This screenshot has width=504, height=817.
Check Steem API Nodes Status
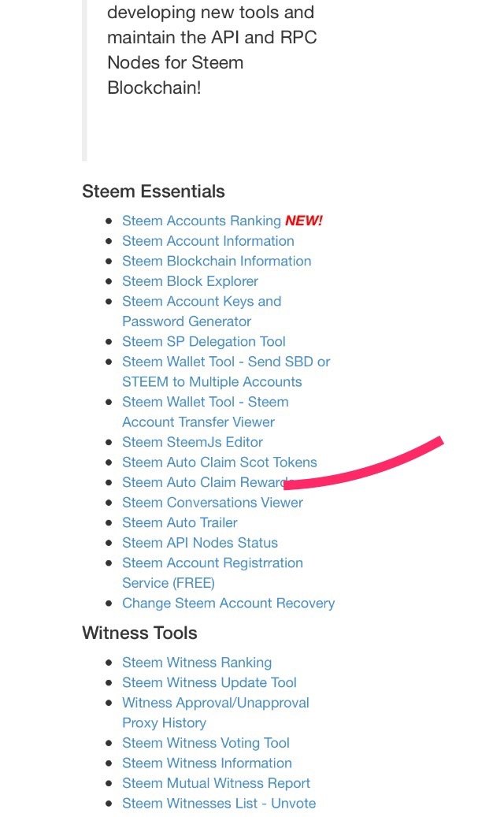[x=199, y=543]
